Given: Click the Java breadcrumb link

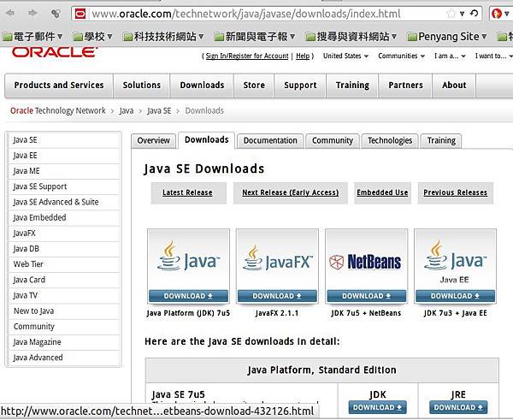Looking at the screenshot, I should (127, 110).
